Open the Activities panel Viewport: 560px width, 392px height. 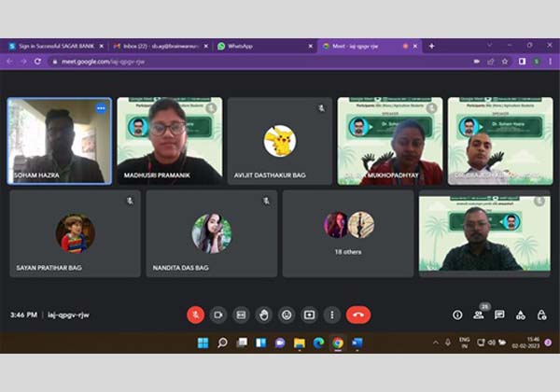521,315
